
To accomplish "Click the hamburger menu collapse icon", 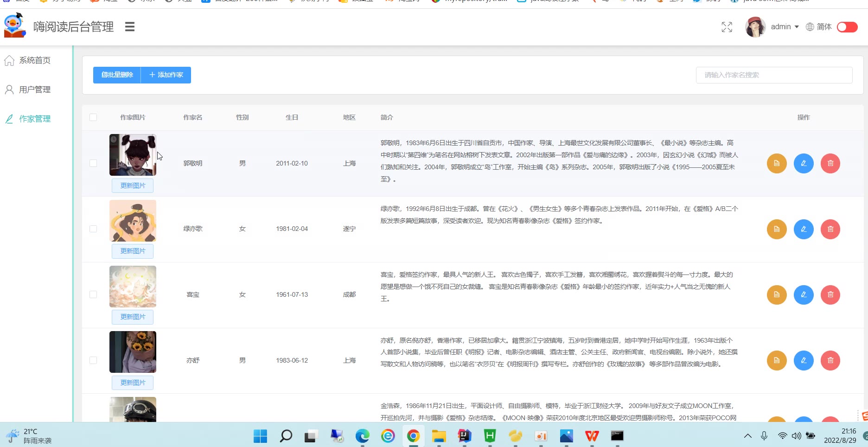I will point(130,27).
